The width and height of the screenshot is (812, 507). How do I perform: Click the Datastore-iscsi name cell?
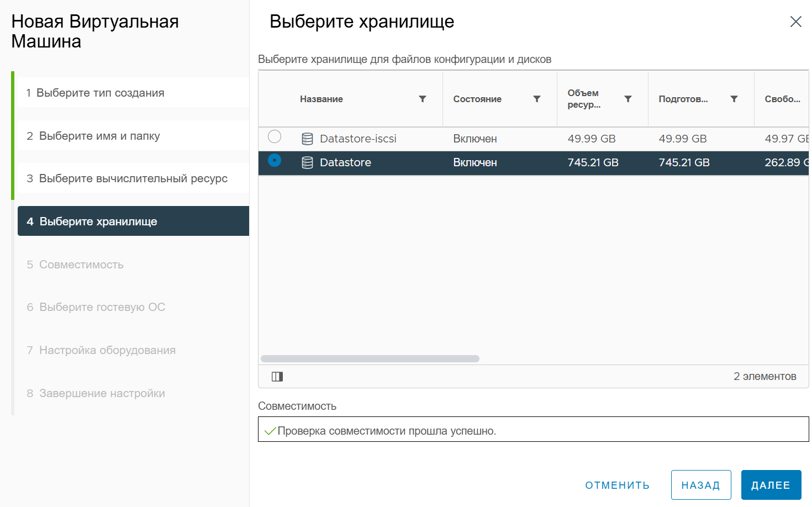[x=358, y=139]
